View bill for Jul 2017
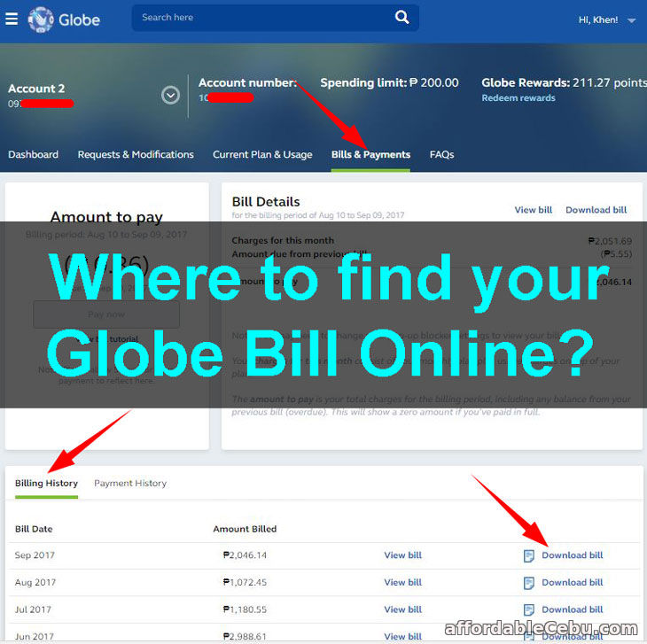 (402, 609)
